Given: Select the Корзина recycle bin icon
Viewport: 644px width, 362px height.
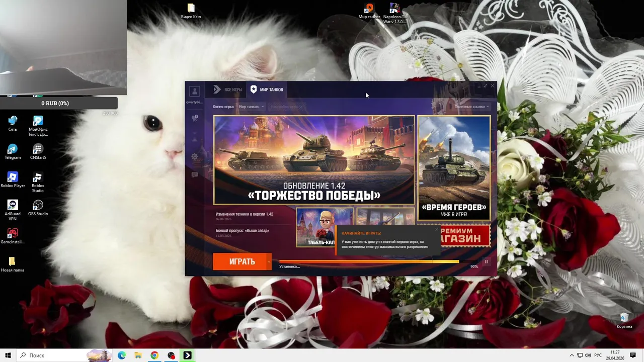Looking at the screenshot, I should point(624,321).
